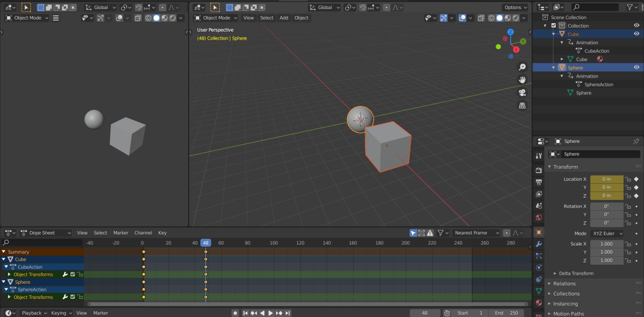Pin the Sphere properties context
The image size is (644, 317).
pos(636,141)
